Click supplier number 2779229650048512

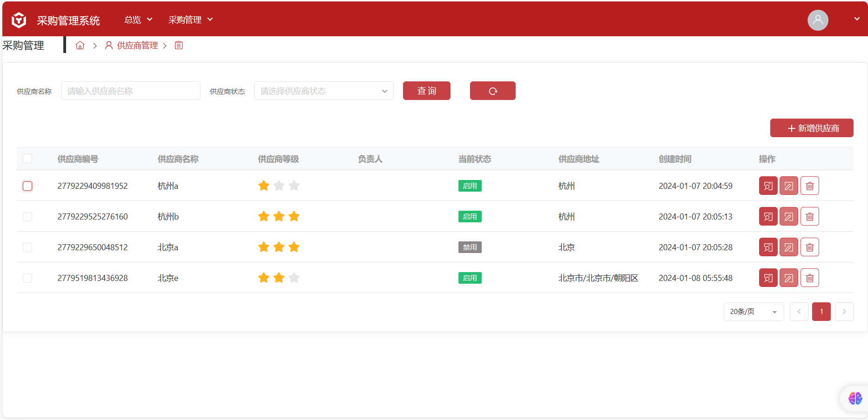pyautogui.click(x=93, y=247)
